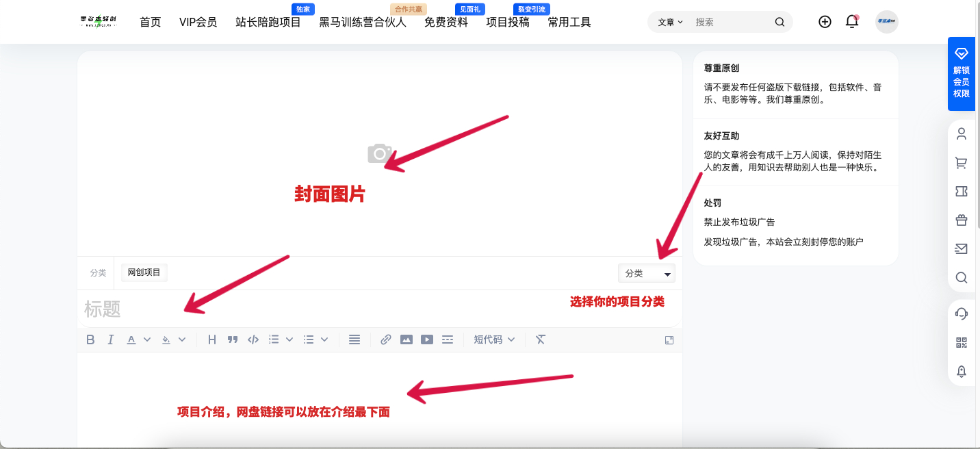Open notifications via the bell icon
The width and height of the screenshot is (980, 449).
(851, 21)
